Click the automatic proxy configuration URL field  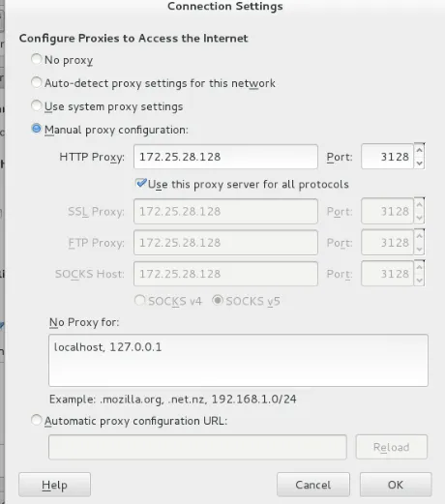pyautogui.click(x=197, y=447)
